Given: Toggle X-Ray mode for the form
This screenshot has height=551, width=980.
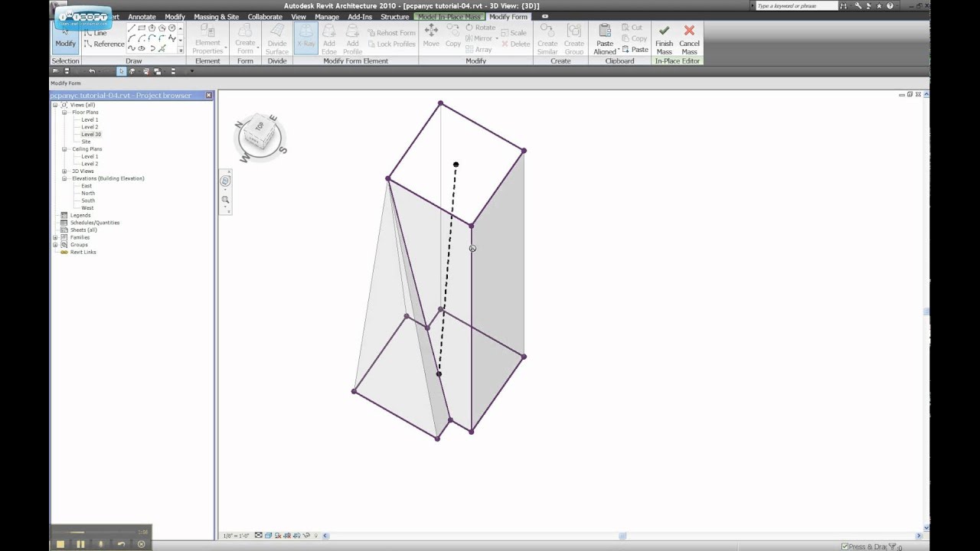Looking at the screenshot, I should tap(306, 37).
